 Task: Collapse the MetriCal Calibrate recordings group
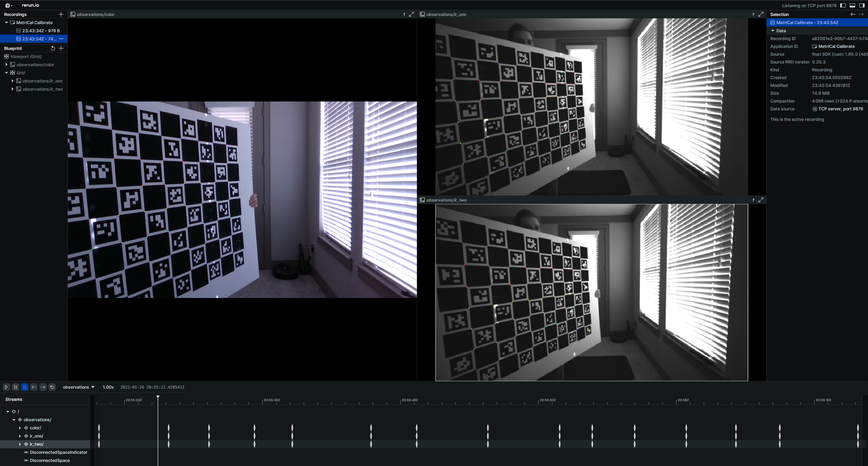[6, 22]
